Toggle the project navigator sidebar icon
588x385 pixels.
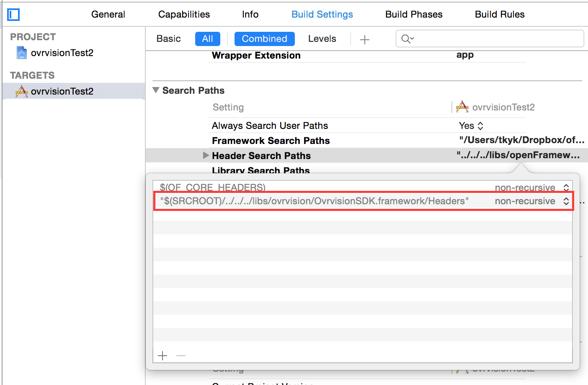click(13, 15)
